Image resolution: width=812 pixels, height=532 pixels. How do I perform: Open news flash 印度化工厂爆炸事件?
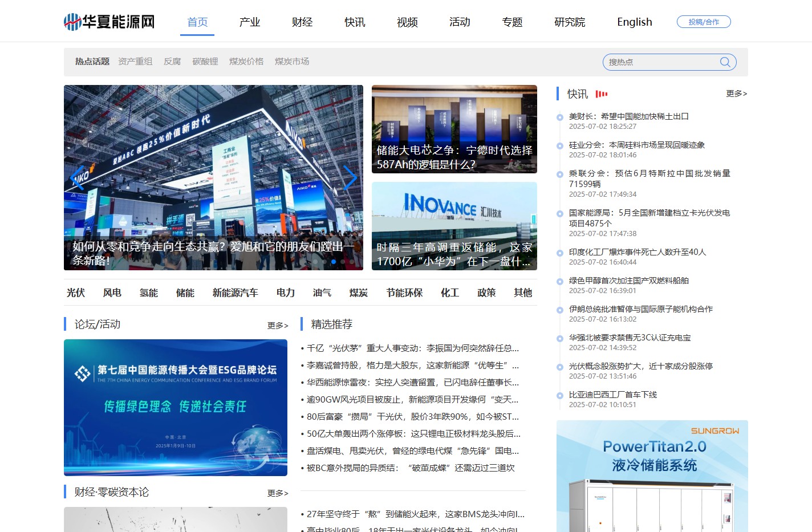pos(638,252)
